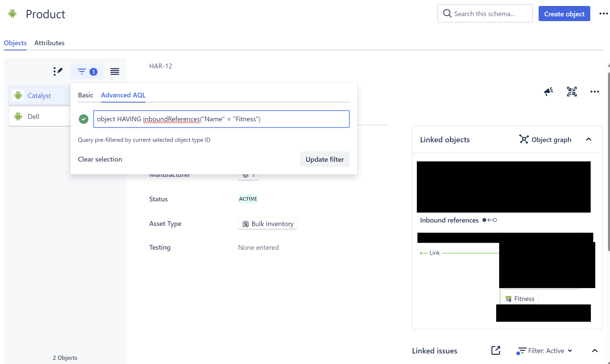Collapse the Linked issues section

594,350
